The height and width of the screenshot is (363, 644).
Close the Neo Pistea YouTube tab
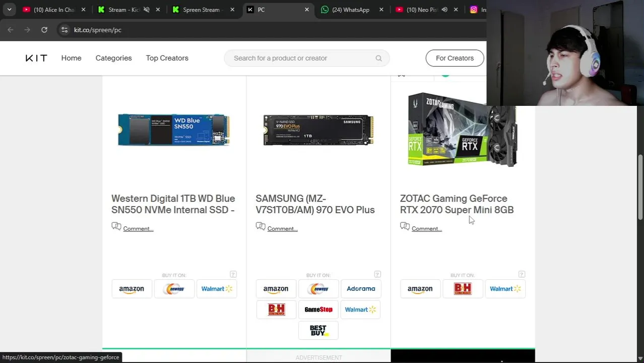(x=456, y=10)
